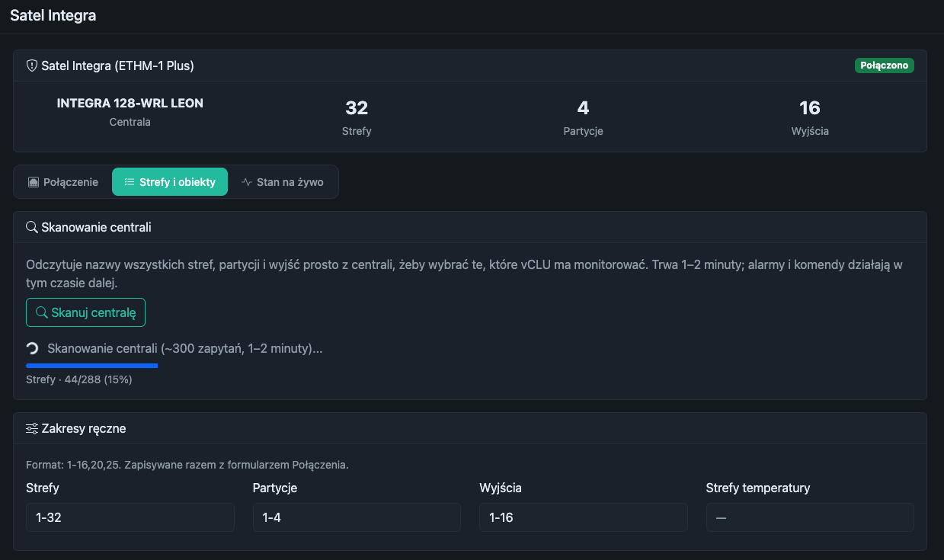Click the shield icon beside Satel Integra (ETHM-1 Plus)
Screen dimensions: 944x560
[32, 66]
